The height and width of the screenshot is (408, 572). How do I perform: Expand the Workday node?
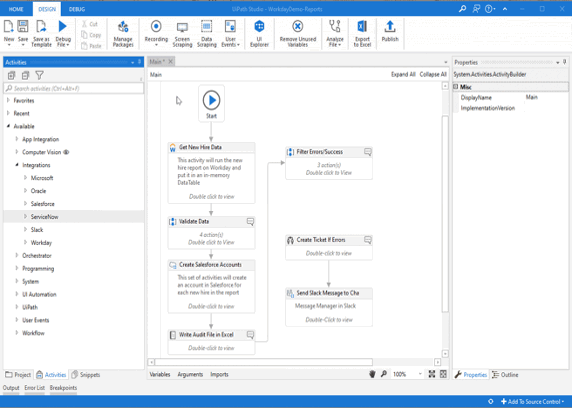click(x=26, y=242)
